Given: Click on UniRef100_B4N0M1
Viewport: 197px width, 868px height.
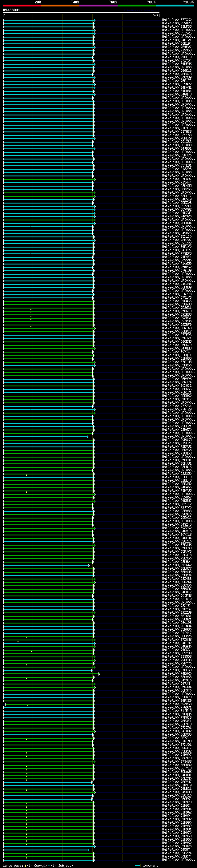Looking at the screenshot, I should pos(177,88).
